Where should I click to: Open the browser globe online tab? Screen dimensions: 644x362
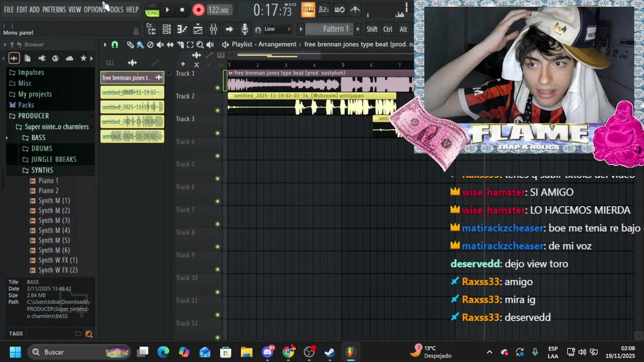pyautogui.click(x=55, y=58)
